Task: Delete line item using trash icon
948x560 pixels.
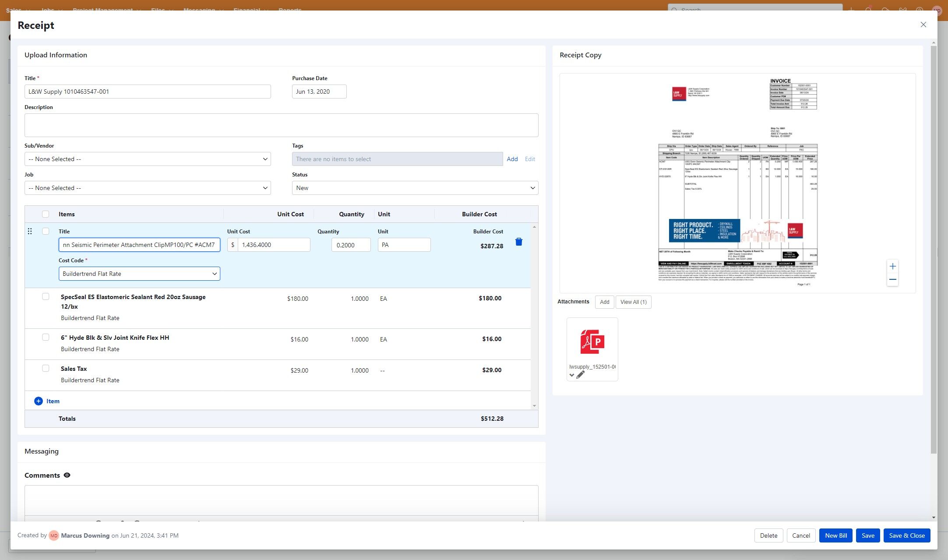Action: 518,242
